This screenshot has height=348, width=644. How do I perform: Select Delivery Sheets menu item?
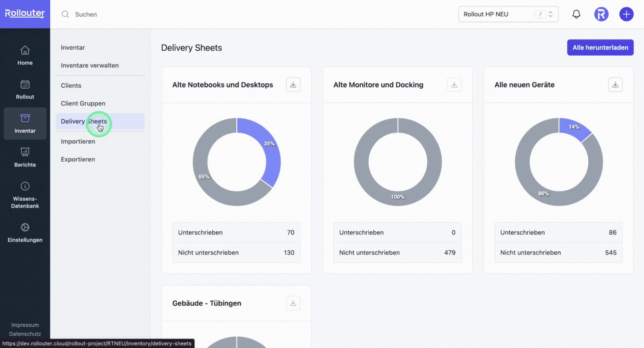[100, 121]
